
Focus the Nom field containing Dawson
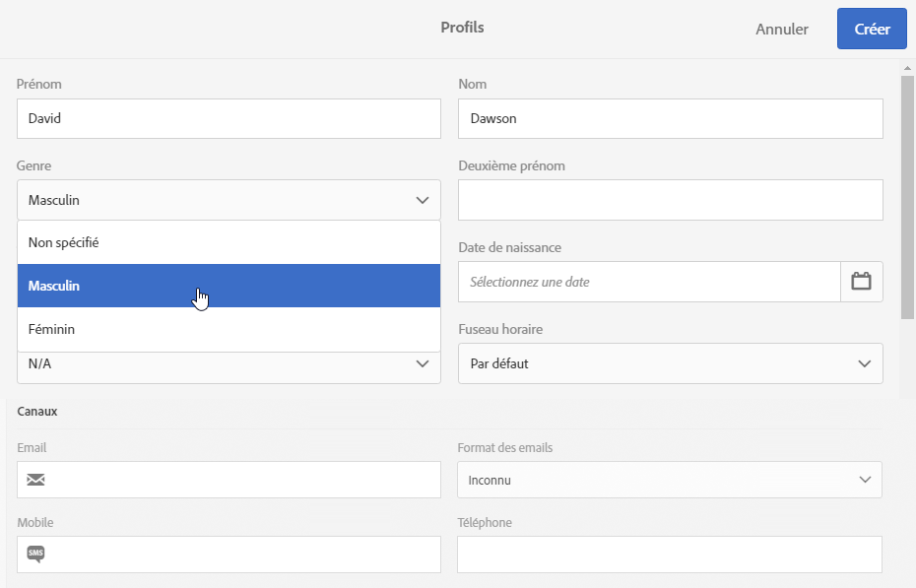[670, 118]
